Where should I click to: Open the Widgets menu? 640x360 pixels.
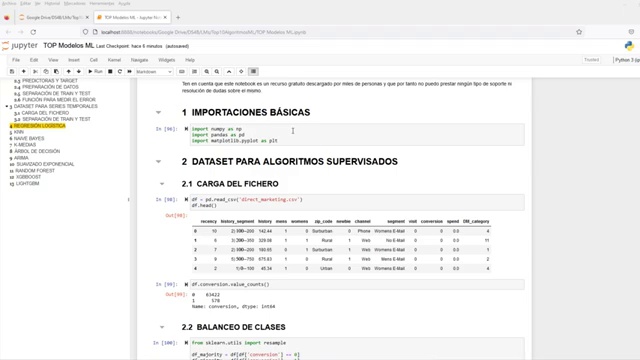tap(167, 60)
